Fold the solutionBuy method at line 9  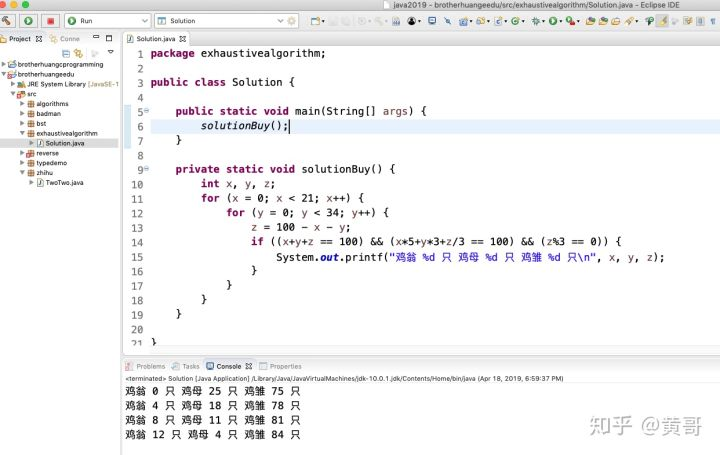(x=146, y=169)
